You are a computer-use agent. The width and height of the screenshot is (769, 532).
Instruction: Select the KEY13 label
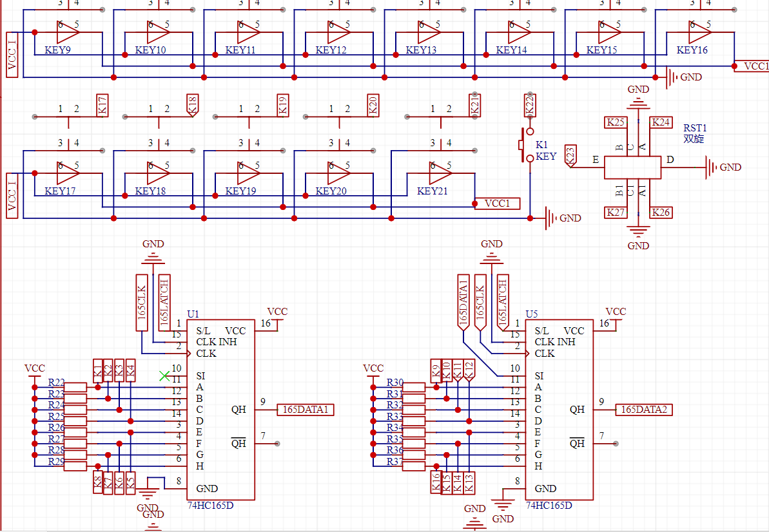click(x=422, y=50)
